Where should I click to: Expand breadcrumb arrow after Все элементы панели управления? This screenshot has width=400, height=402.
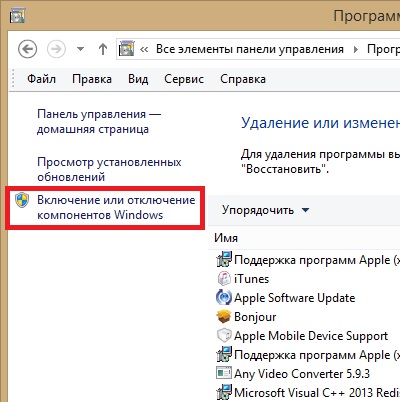pyautogui.click(x=356, y=50)
